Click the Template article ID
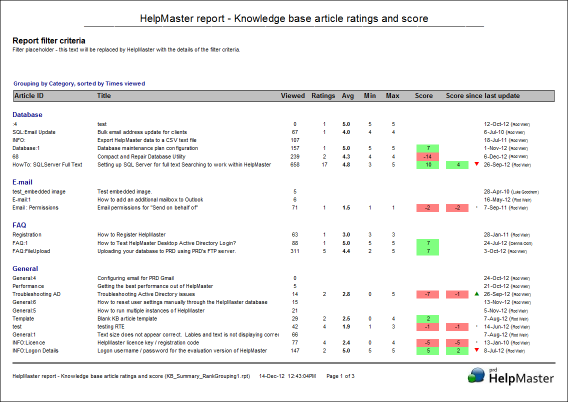This screenshot has width=568, height=402. coord(23,319)
